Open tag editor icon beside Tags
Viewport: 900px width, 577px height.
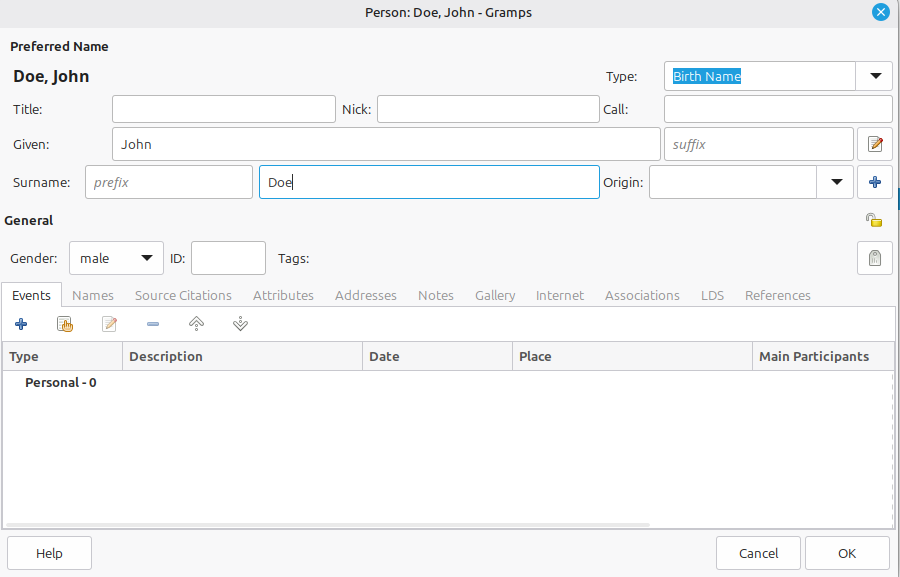[x=875, y=258]
